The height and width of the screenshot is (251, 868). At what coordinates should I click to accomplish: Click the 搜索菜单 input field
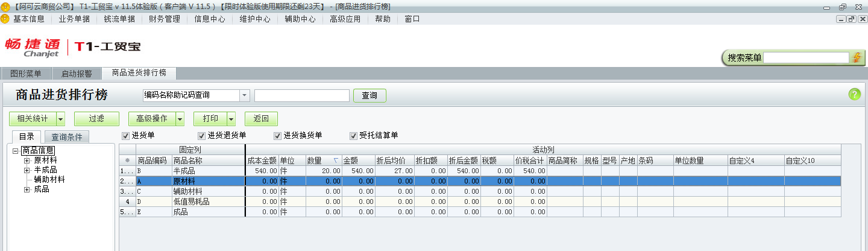pos(806,57)
